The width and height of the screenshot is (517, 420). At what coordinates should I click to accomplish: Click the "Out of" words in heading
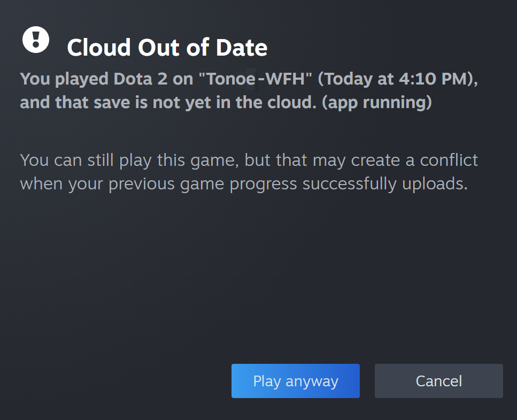click(x=173, y=47)
